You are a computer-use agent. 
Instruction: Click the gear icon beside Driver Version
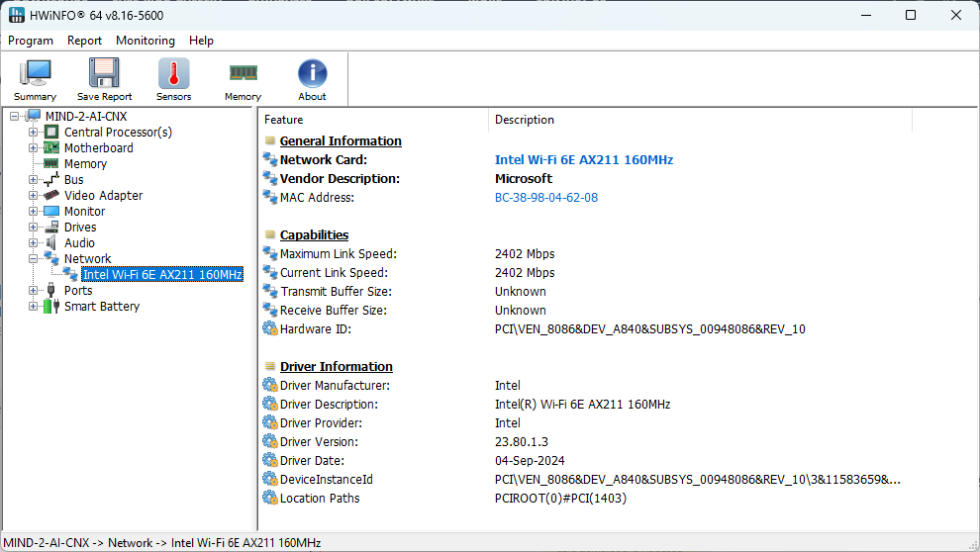pos(270,441)
